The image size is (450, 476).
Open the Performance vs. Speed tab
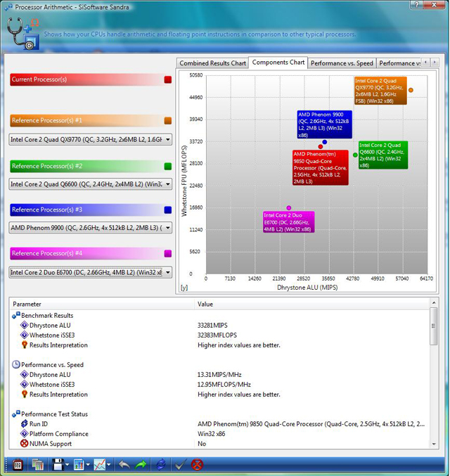pos(342,63)
